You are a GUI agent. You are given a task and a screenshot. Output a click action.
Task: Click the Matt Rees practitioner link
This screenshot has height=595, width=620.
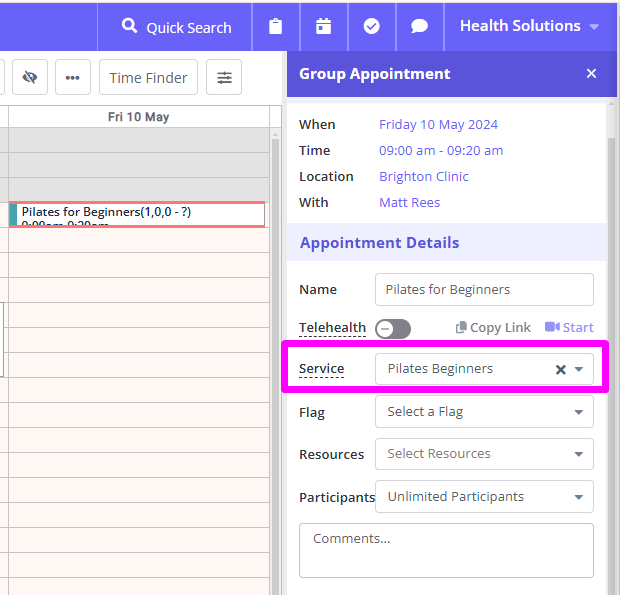coord(409,202)
